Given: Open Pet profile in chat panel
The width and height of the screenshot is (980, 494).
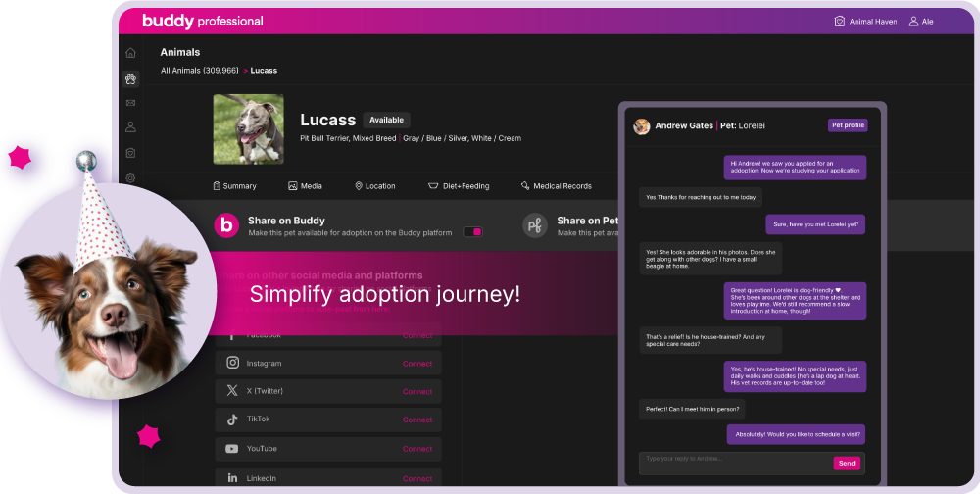Looking at the screenshot, I should click(x=848, y=125).
